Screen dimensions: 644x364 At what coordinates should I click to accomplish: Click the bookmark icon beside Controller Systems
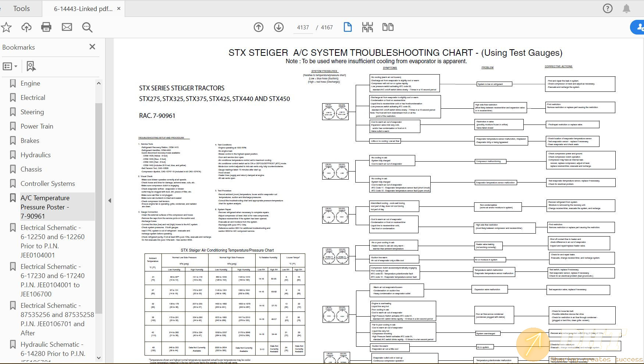pos(13,184)
